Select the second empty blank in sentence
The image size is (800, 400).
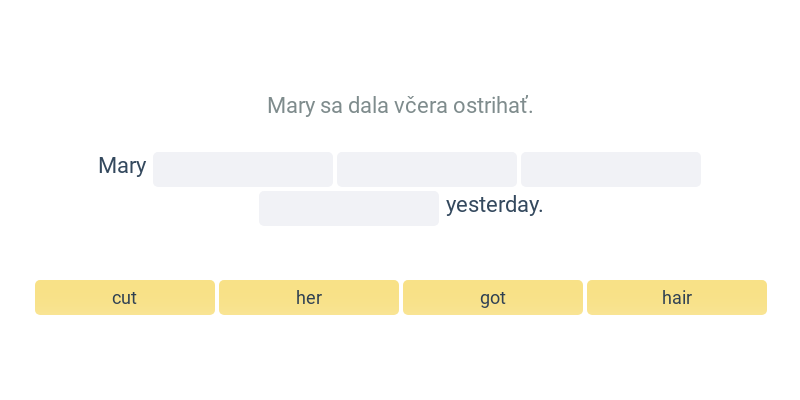click(x=427, y=169)
